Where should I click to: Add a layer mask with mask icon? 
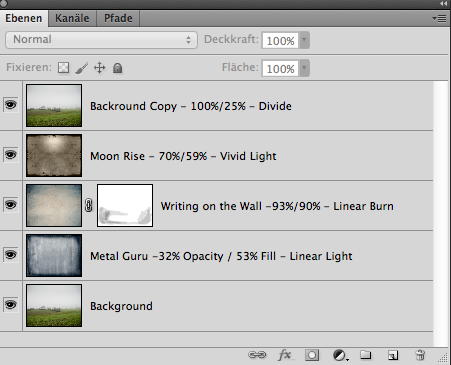312,355
